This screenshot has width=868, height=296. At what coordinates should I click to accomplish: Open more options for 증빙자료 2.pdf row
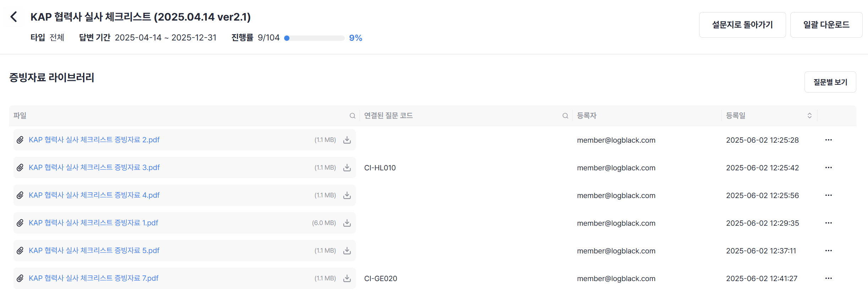click(x=828, y=140)
